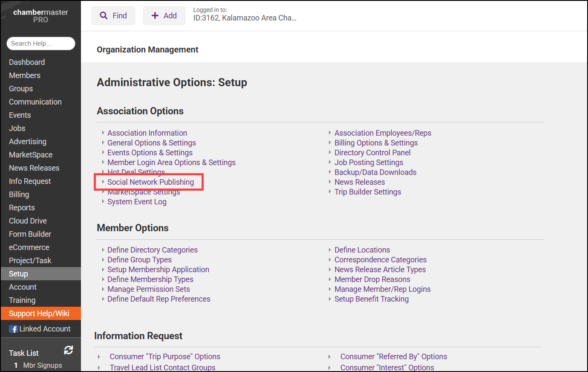This screenshot has height=372, width=588.
Task: Click Define Membership Types link
Action: [x=150, y=279]
